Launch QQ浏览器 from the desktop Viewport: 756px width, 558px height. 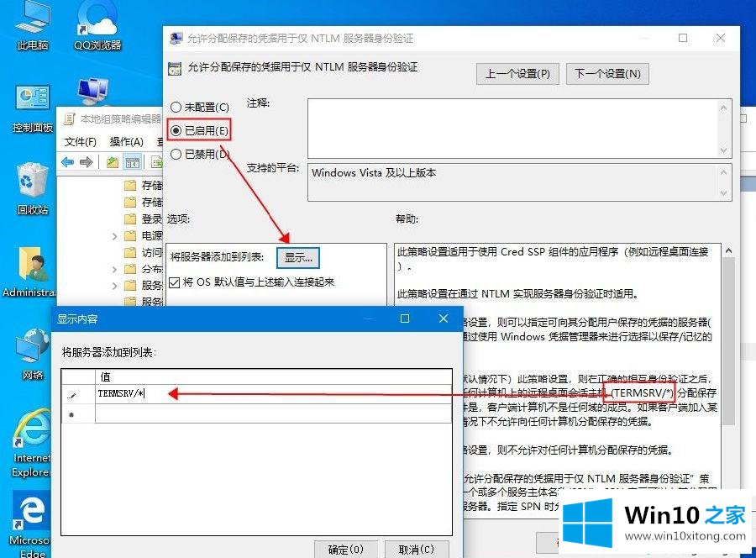coord(97,27)
